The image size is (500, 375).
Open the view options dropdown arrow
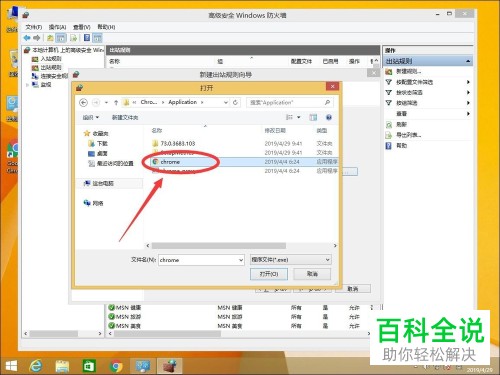click(x=299, y=117)
